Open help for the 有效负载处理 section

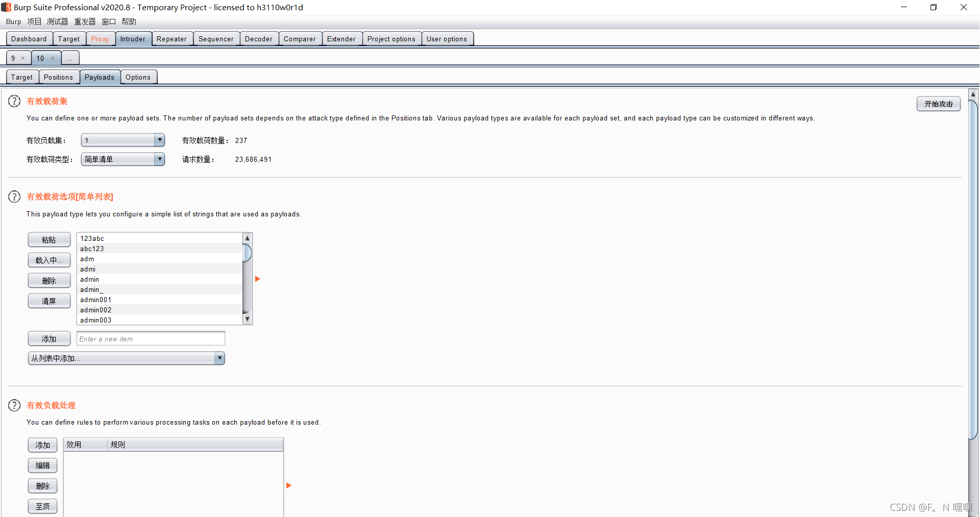click(x=14, y=405)
